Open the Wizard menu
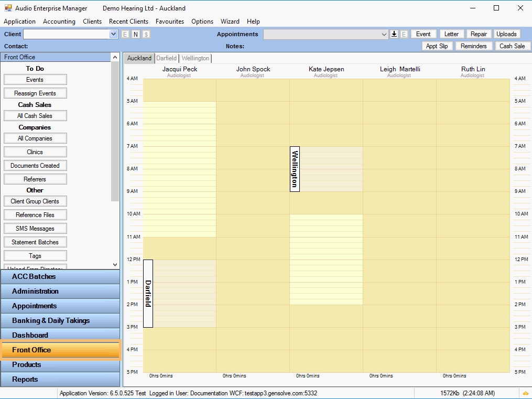 230,21
